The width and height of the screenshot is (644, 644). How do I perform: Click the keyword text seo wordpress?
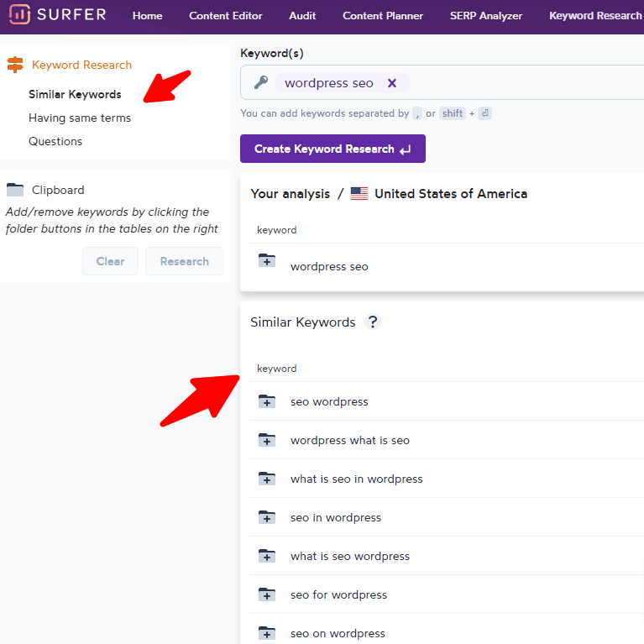point(329,401)
